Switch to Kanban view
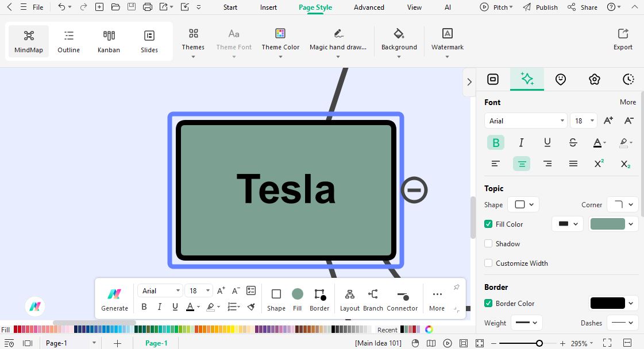This screenshot has width=644, height=349. tap(109, 41)
